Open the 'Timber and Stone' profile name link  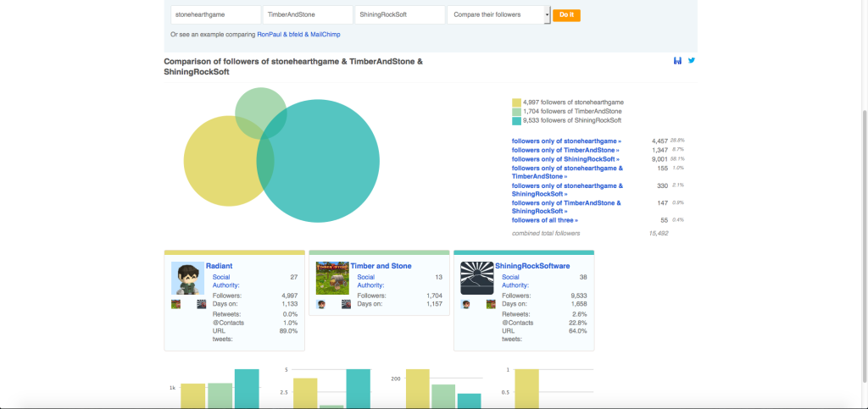[x=381, y=266]
